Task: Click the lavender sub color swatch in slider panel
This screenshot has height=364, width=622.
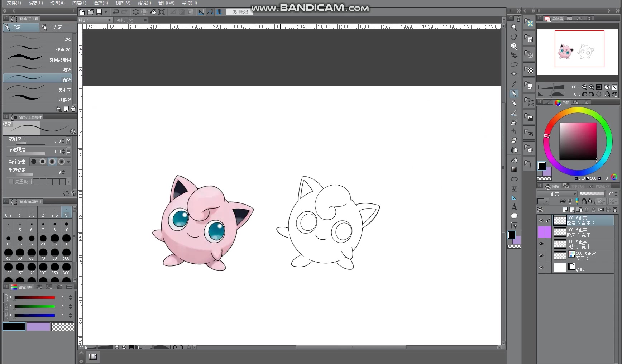Action: (x=38, y=326)
